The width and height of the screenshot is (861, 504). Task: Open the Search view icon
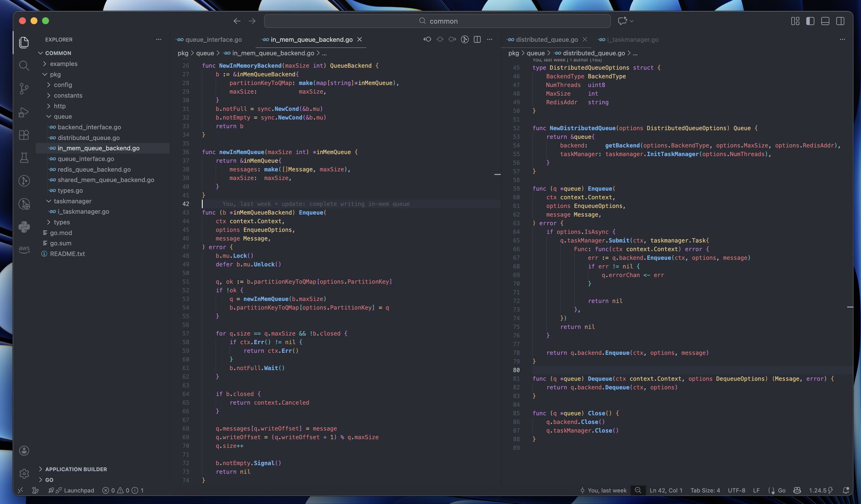[24, 66]
